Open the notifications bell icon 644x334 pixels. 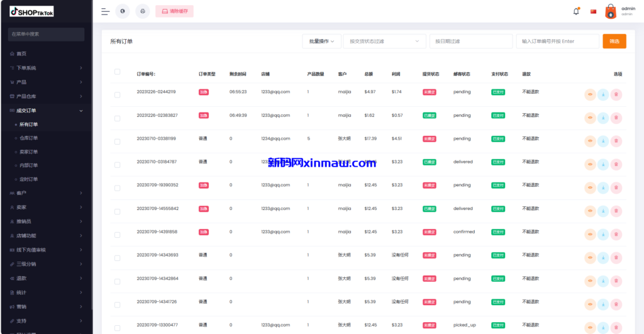576,11
